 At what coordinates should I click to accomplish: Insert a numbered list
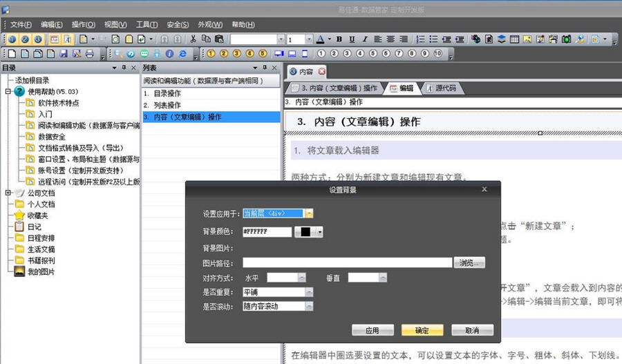click(x=420, y=39)
